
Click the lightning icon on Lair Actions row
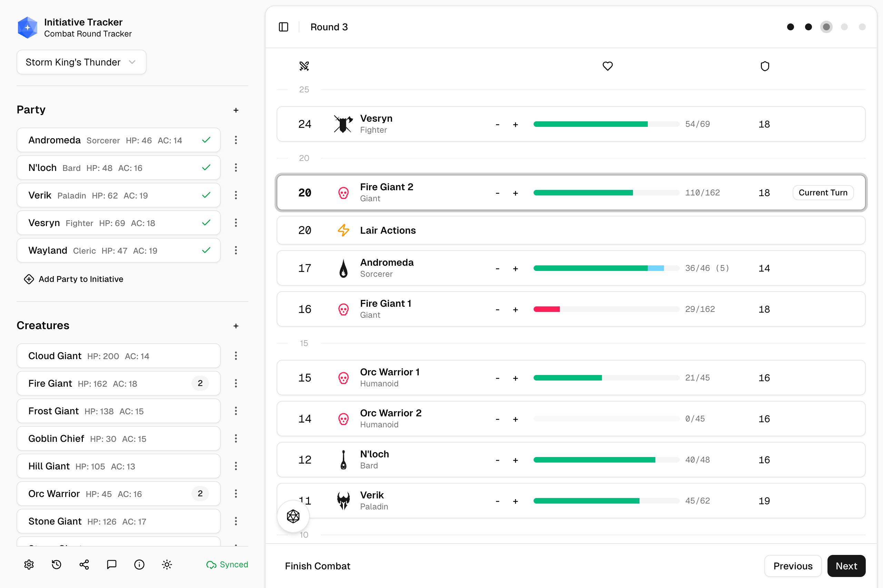343,230
